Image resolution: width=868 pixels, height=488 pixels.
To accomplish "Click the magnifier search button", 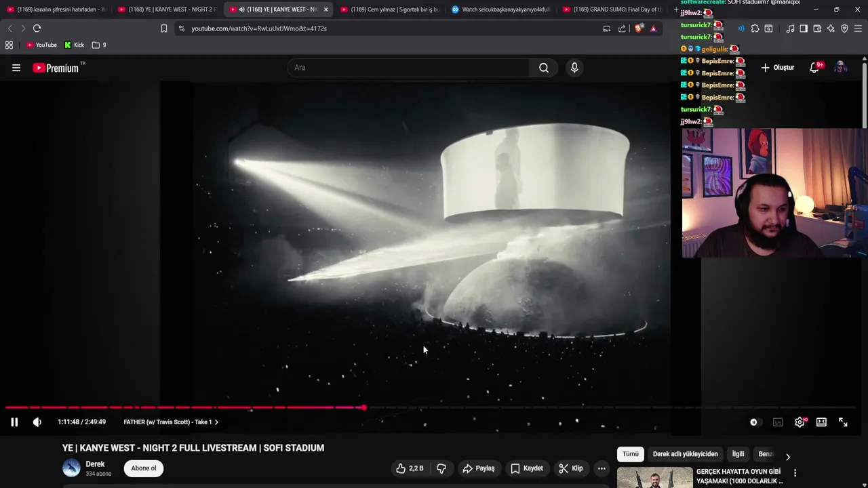I will click(x=544, y=68).
